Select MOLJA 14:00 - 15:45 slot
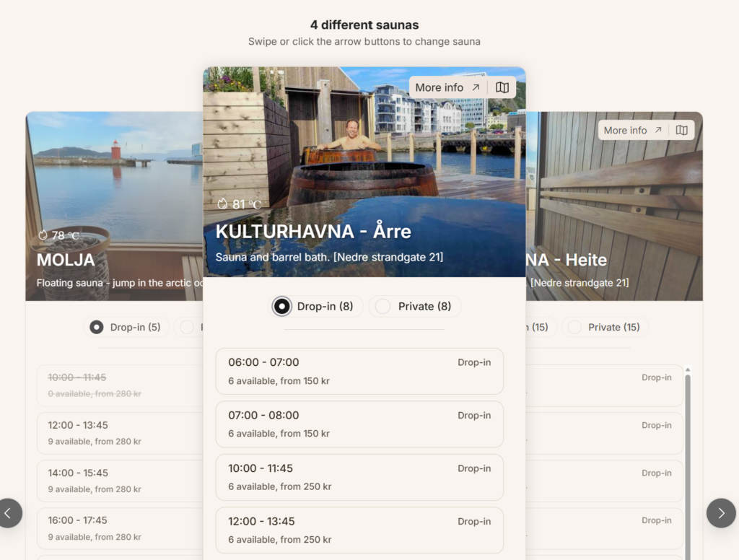Viewport: 739px width, 560px height. pos(121,481)
